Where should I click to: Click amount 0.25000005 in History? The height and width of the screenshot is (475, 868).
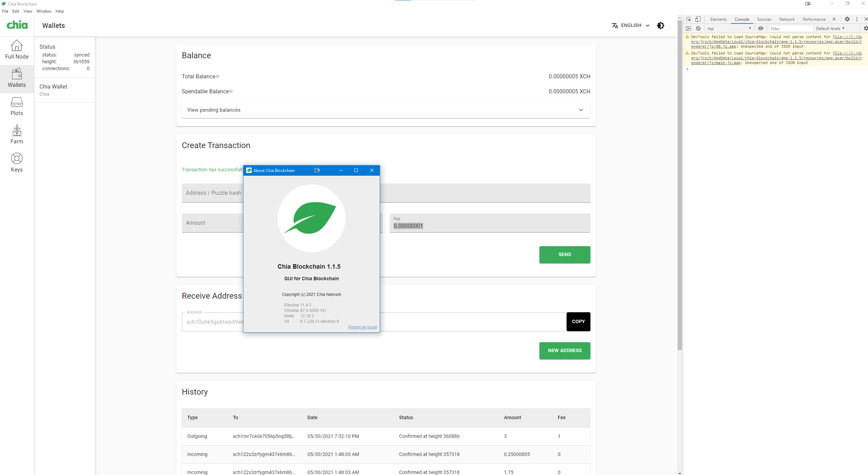517,454
